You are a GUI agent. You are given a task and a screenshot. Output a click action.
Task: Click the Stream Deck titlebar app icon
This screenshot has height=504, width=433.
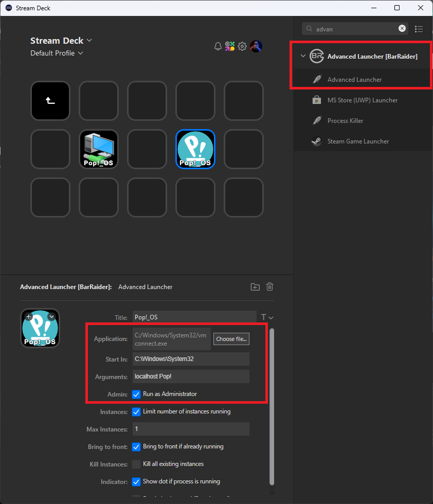click(x=9, y=8)
